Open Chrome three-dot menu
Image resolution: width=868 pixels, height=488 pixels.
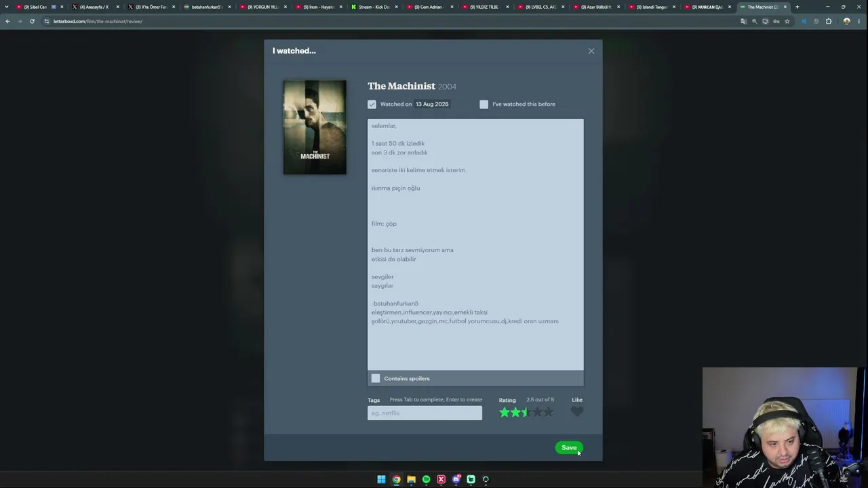[x=859, y=21]
